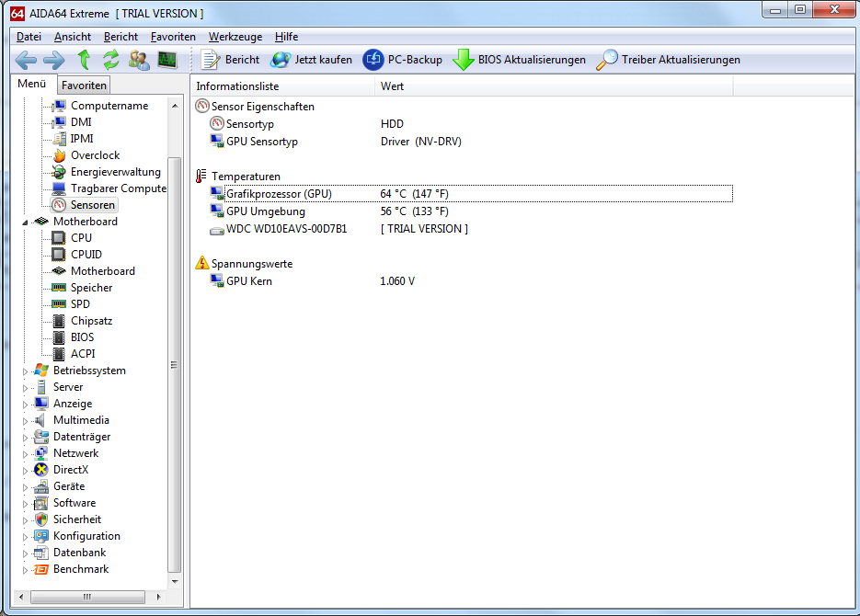Expand the Netzwerk tree node
The width and height of the screenshot is (860, 616).
pos(25,454)
